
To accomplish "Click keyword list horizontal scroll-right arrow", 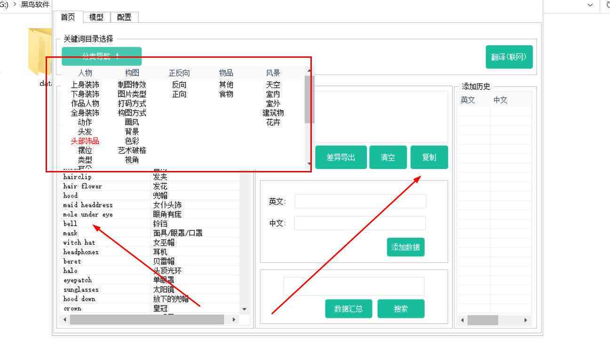I will 234,319.
